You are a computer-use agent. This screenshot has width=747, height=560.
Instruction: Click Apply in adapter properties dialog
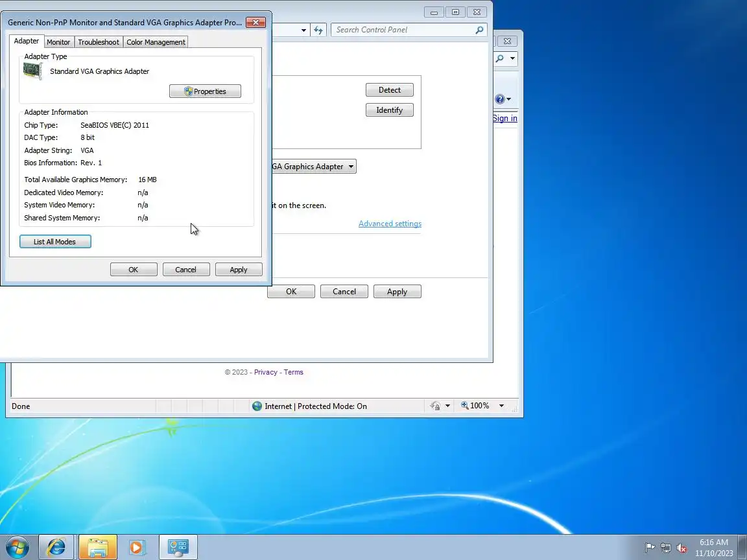click(x=239, y=270)
